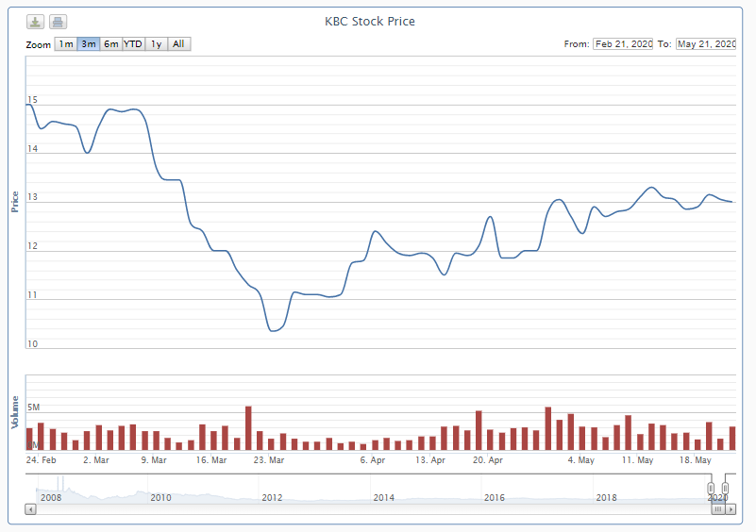This screenshot has height=532, width=756.
Task: Click the 6. Apr axis label
Action: tap(373, 460)
